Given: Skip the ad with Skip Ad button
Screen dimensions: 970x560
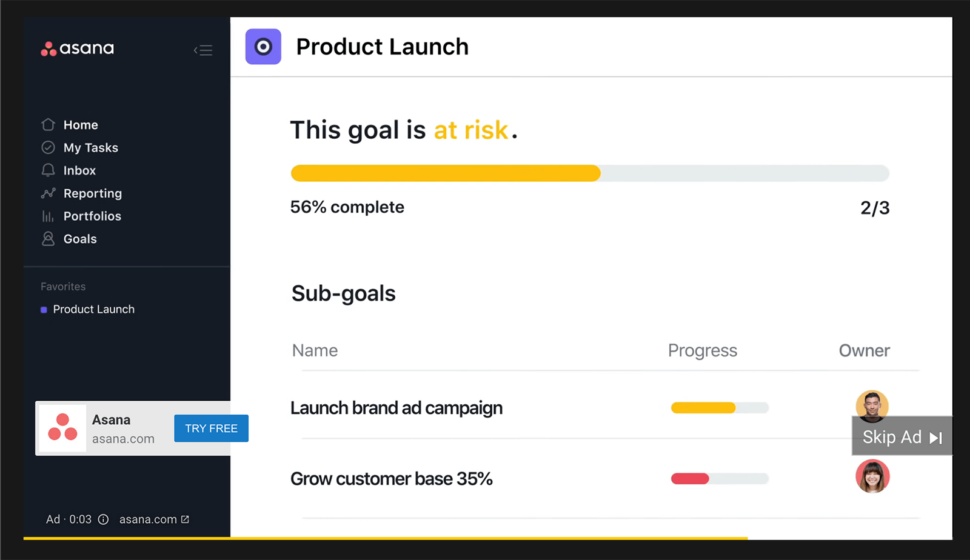Looking at the screenshot, I should click(902, 436).
